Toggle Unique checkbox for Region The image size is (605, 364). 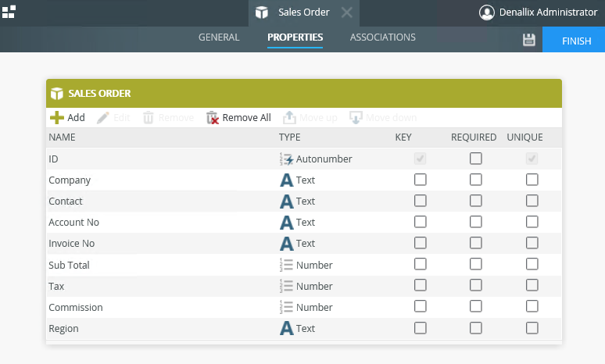point(532,328)
